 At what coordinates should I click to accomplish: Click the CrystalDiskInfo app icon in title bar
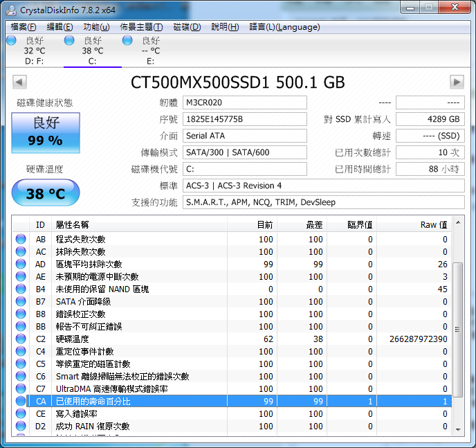pyautogui.click(x=11, y=10)
